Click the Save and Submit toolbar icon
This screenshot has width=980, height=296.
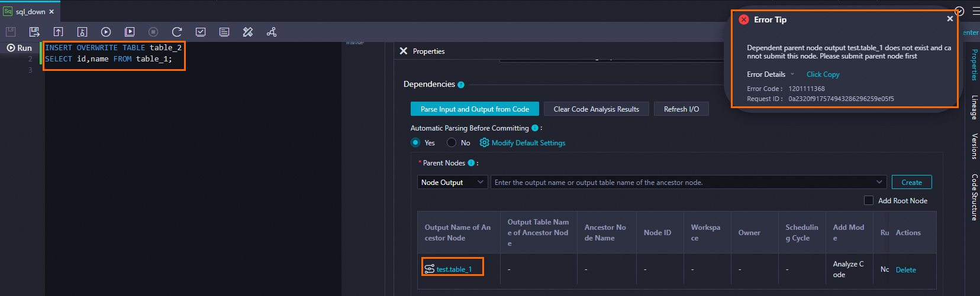(x=34, y=32)
